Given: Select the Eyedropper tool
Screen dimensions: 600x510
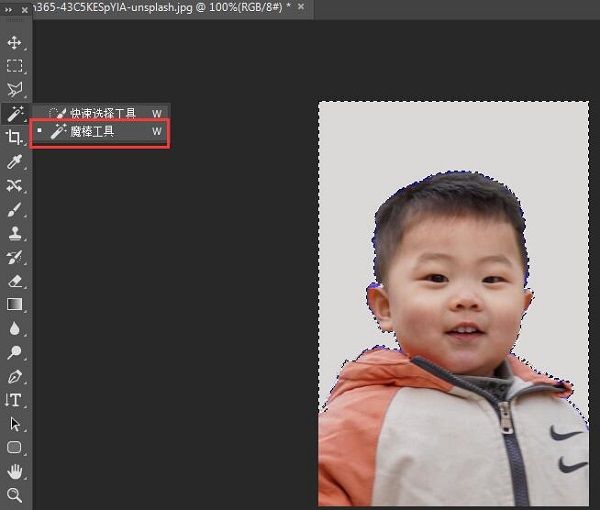Looking at the screenshot, I should 15,161.
